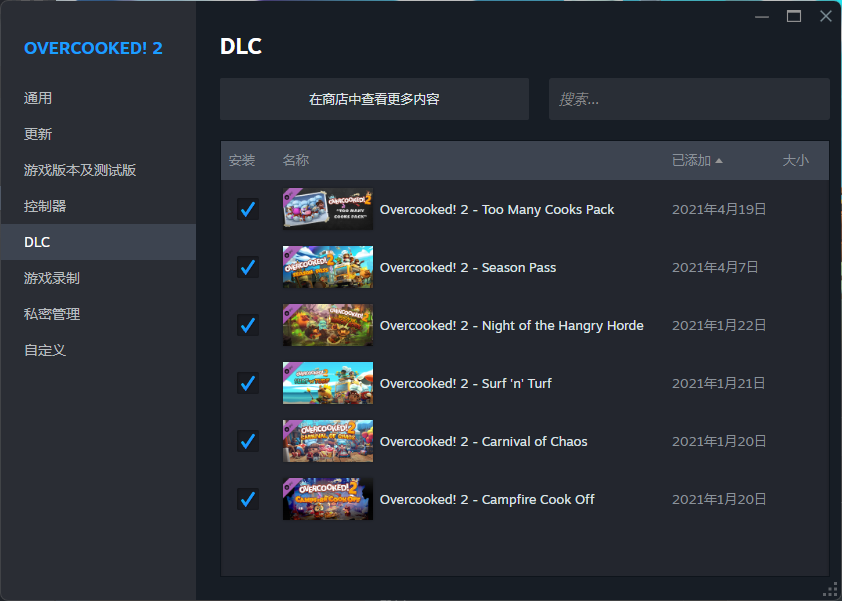Sort DLC list by 名称 column
842x601 pixels.
tap(295, 160)
